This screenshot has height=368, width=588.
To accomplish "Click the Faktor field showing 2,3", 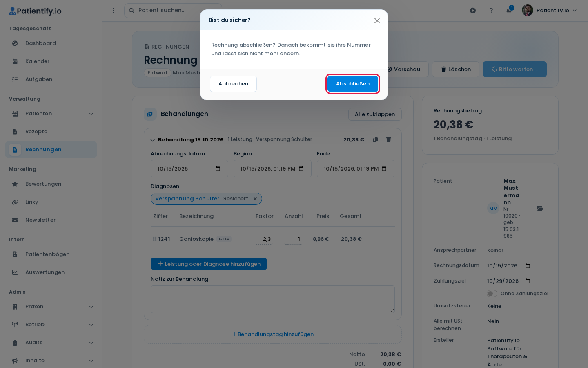I will 264,239.
